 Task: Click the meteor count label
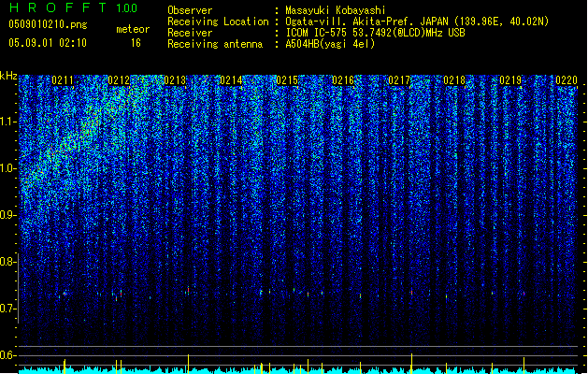coord(133,29)
